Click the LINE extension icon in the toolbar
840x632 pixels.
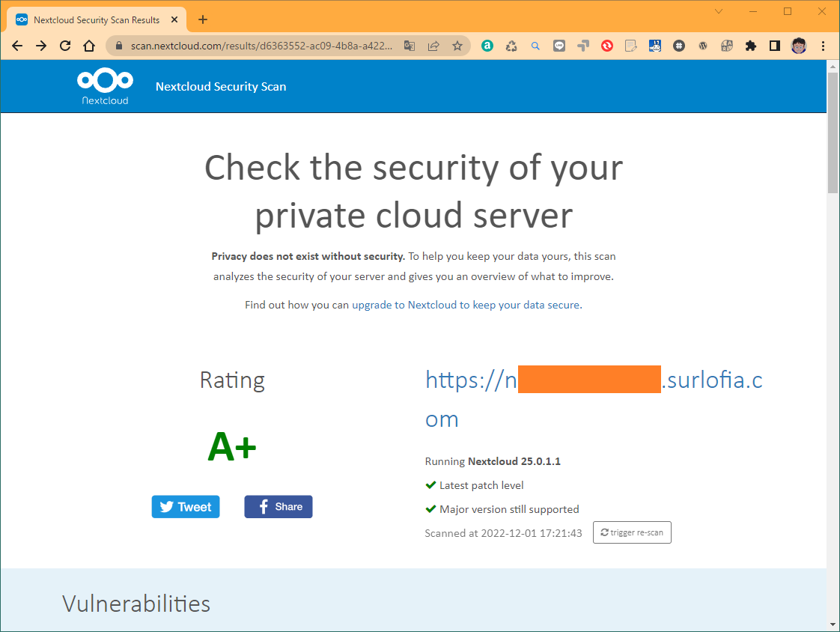point(559,46)
